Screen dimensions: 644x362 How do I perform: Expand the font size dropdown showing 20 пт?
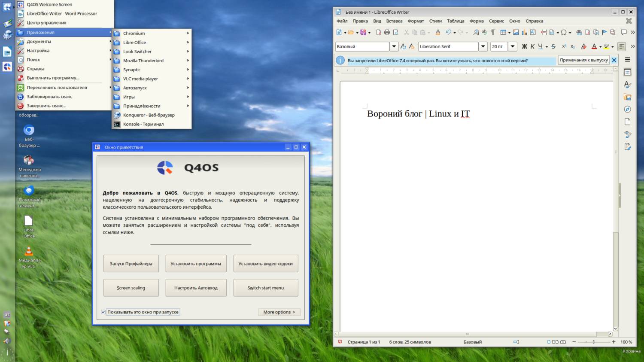pos(513,46)
